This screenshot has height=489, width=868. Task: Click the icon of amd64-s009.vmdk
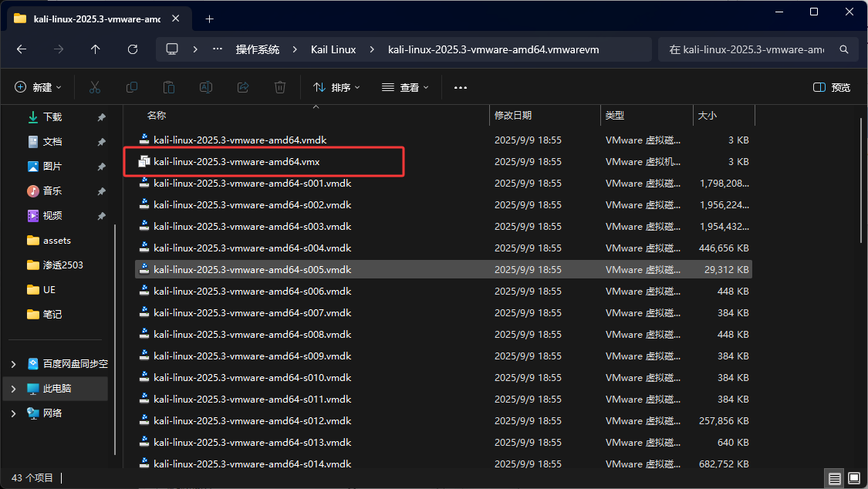(x=144, y=355)
